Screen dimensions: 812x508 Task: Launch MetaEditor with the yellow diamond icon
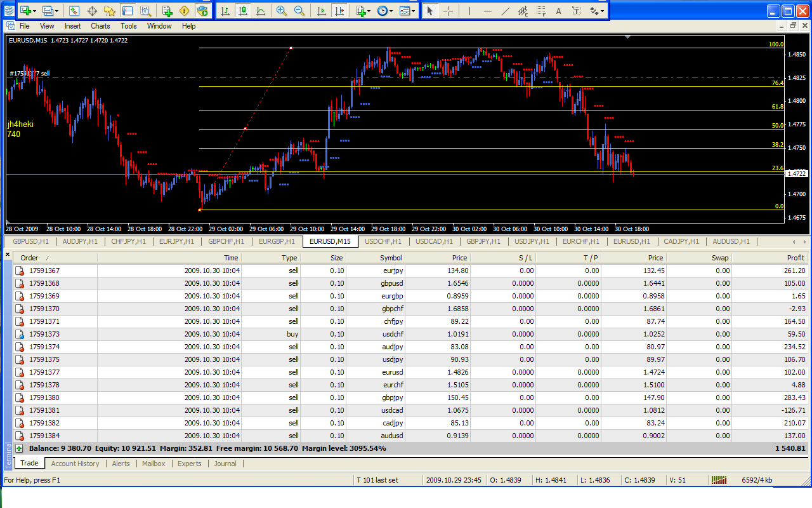click(185, 10)
